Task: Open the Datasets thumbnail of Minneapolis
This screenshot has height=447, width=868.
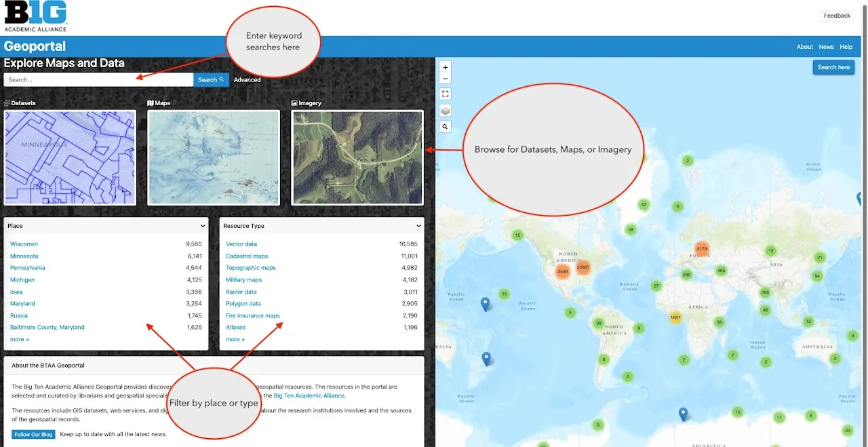Action: [x=70, y=157]
